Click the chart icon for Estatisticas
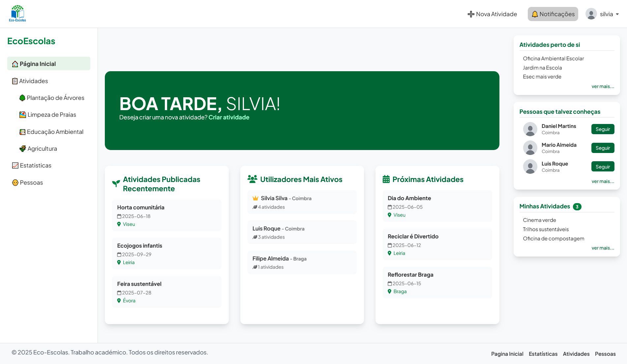 [15, 166]
